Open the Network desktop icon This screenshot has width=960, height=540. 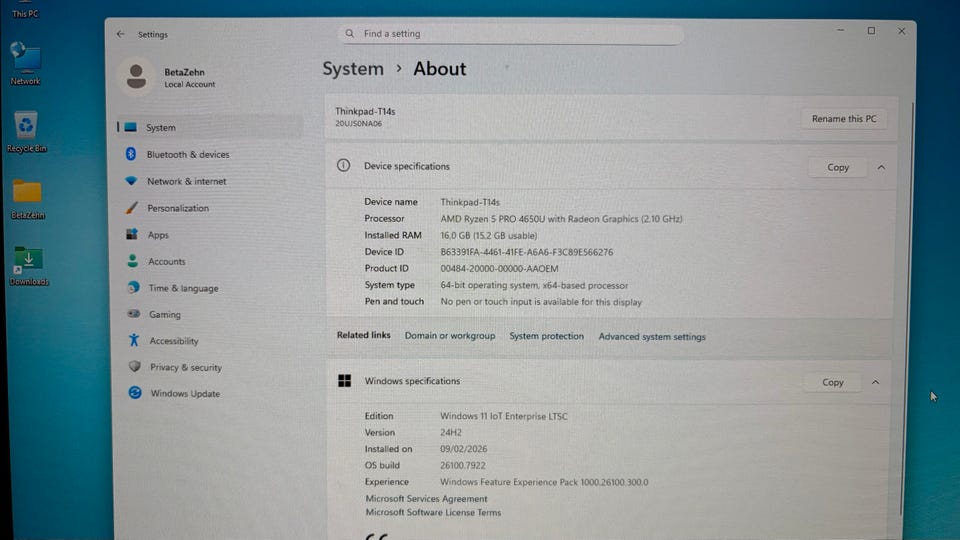(x=25, y=63)
